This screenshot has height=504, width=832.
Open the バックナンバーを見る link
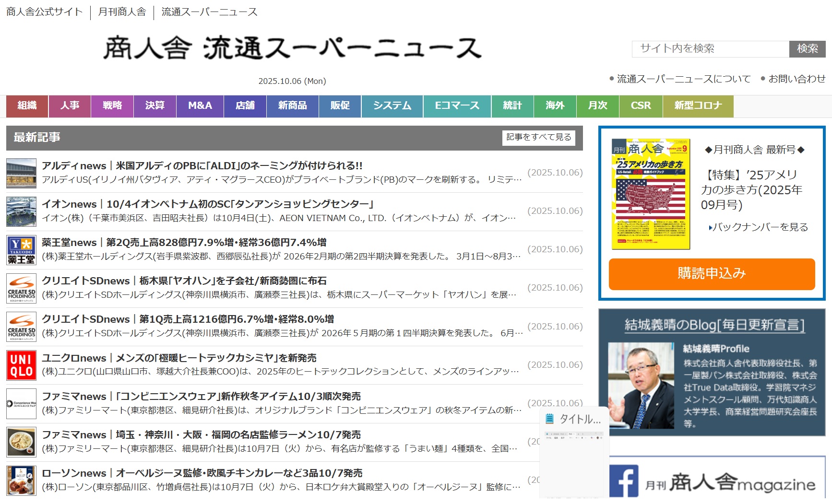[x=760, y=227]
